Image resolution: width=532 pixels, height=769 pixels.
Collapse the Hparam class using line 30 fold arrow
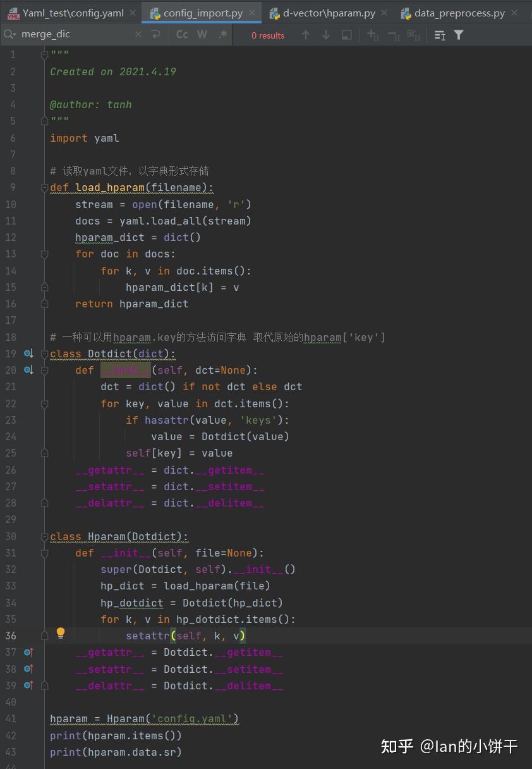43,536
